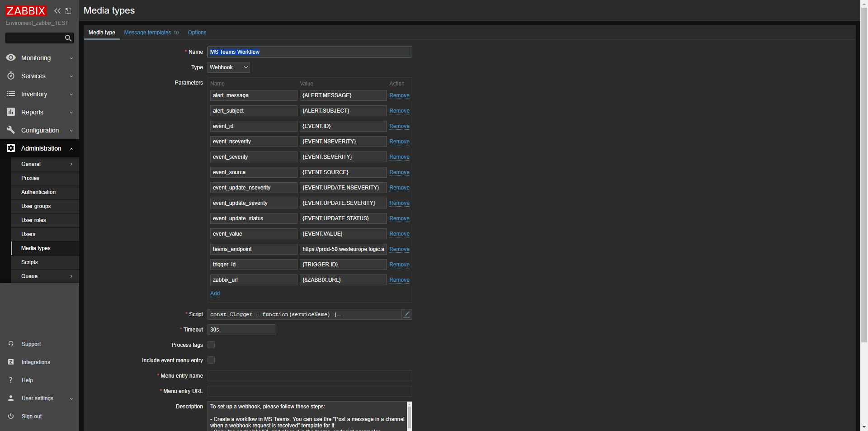
Task: Open the Reports chart icon menu
Action: point(11,112)
